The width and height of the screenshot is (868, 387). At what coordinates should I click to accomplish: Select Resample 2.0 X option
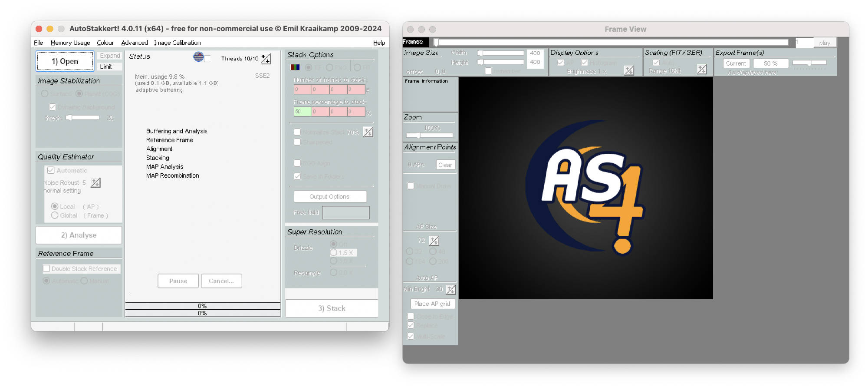pos(333,272)
